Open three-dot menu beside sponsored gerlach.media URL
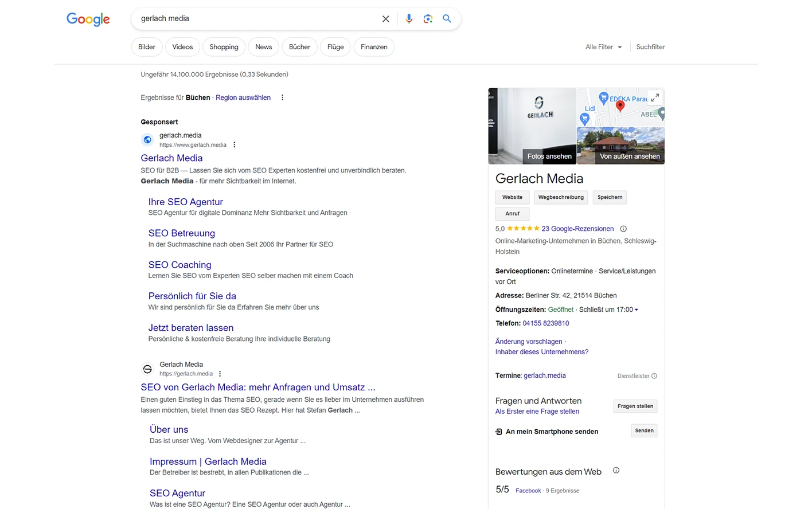This screenshot has height=509, width=812. [235, 145]
